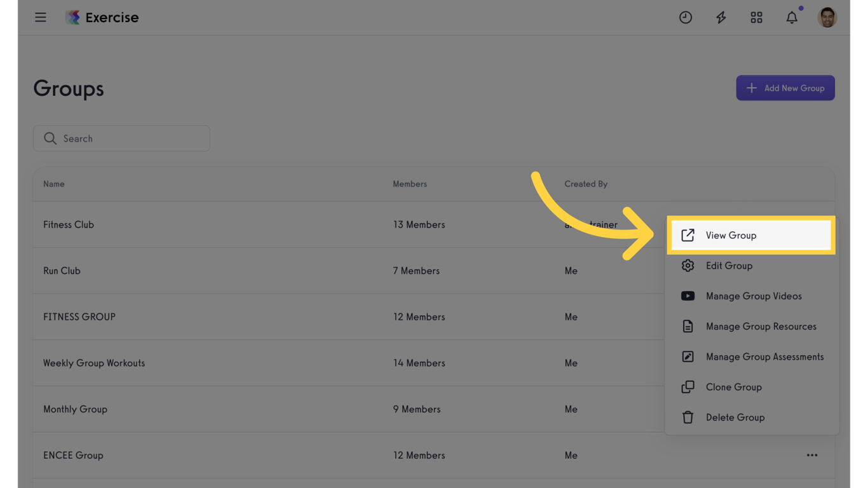
Task: Open the user profile avatar
Action: pyautogui.click(x=827, y=18)
